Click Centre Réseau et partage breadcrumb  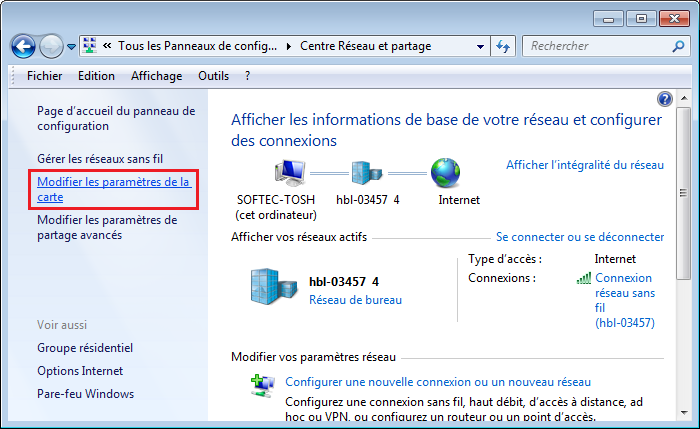click(x=366, y=46)
